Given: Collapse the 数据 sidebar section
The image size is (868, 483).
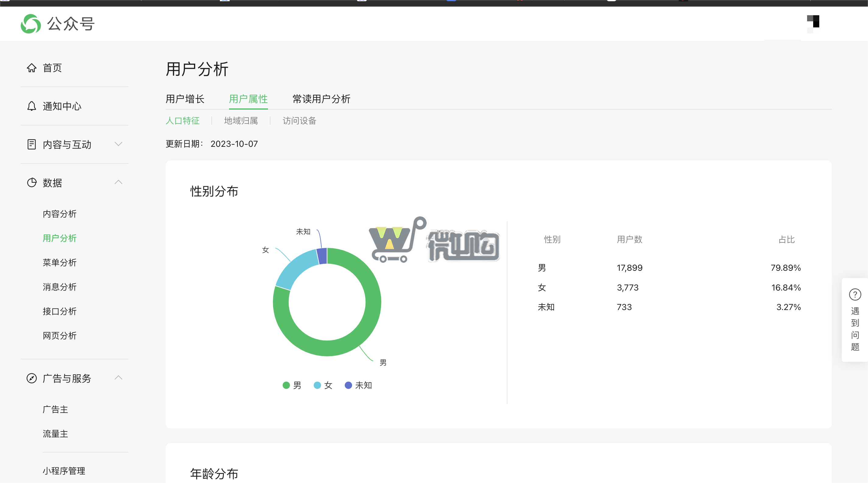Looking at the screenshot, I should point(118,182).
